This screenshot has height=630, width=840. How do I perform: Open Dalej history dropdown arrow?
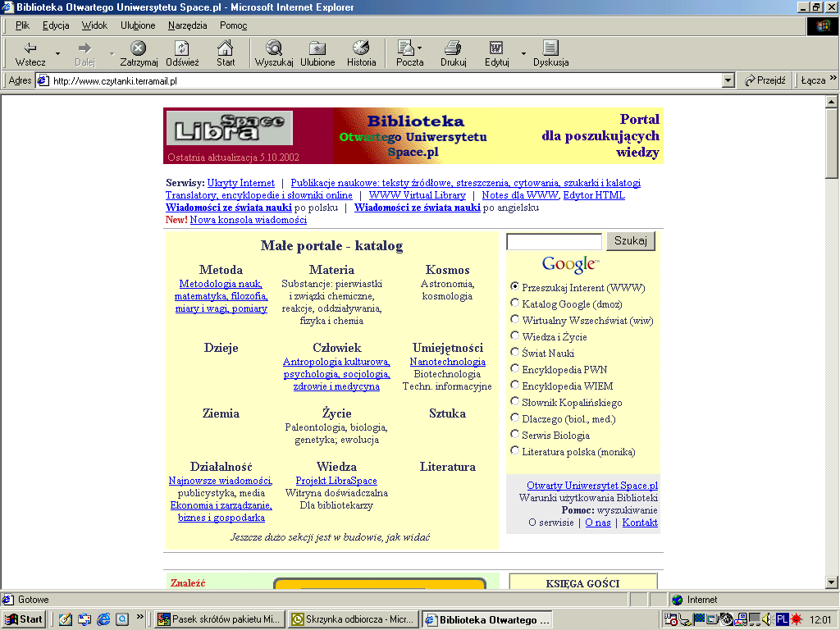click(x=112, y=53)
